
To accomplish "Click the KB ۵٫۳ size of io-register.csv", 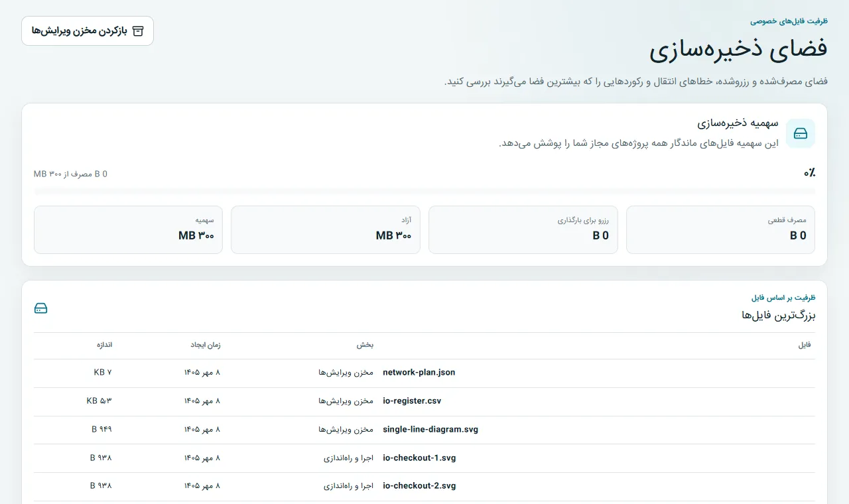I will (99, 401).
